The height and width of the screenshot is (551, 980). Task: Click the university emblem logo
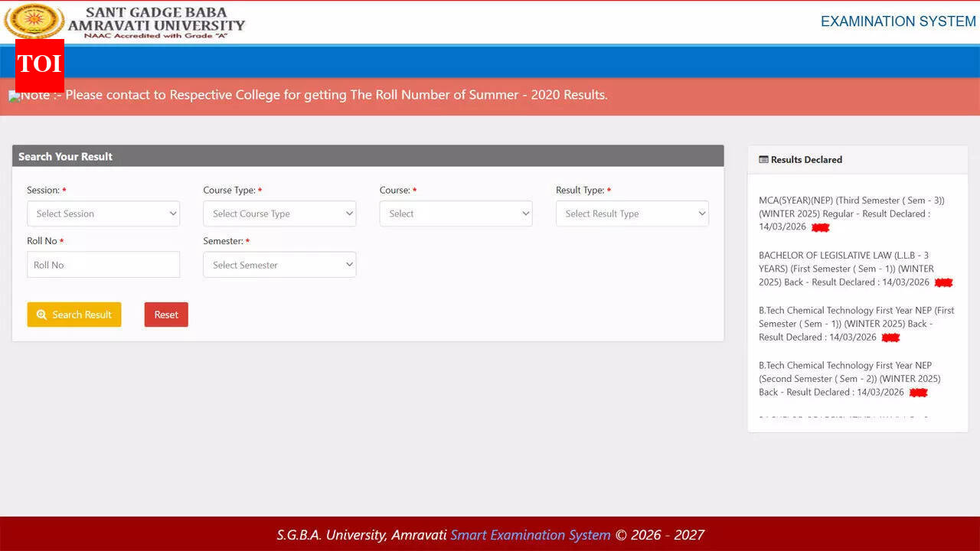(x=34, y=21)
